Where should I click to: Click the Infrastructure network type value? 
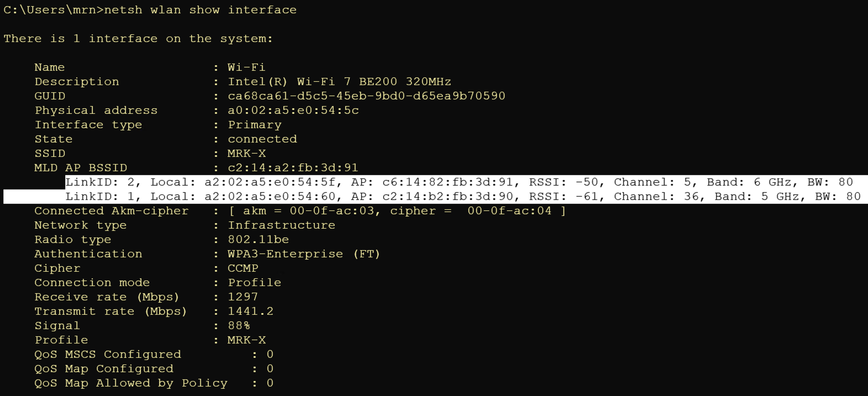pos(281,225)
